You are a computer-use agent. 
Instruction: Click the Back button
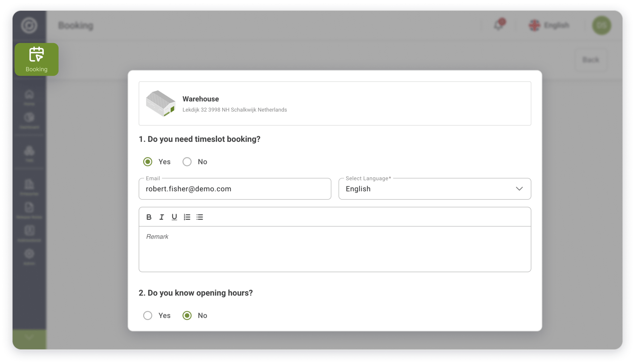(x=591, y=60)
